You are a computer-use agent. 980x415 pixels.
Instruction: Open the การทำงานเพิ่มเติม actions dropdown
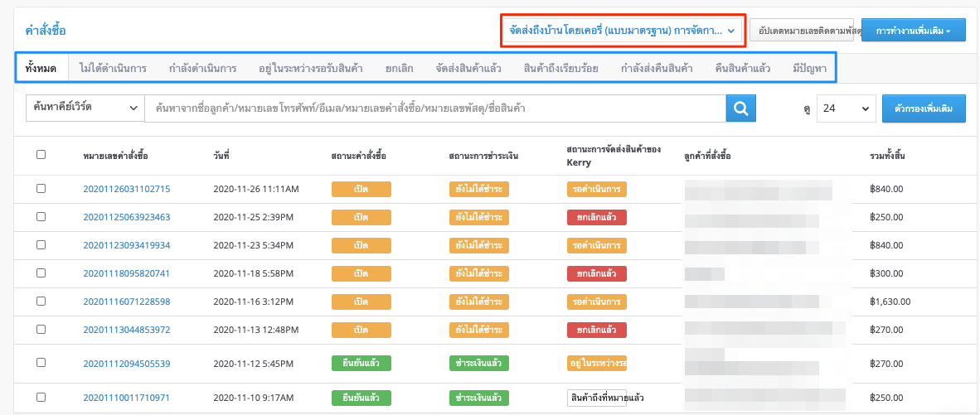click(913, 31)
